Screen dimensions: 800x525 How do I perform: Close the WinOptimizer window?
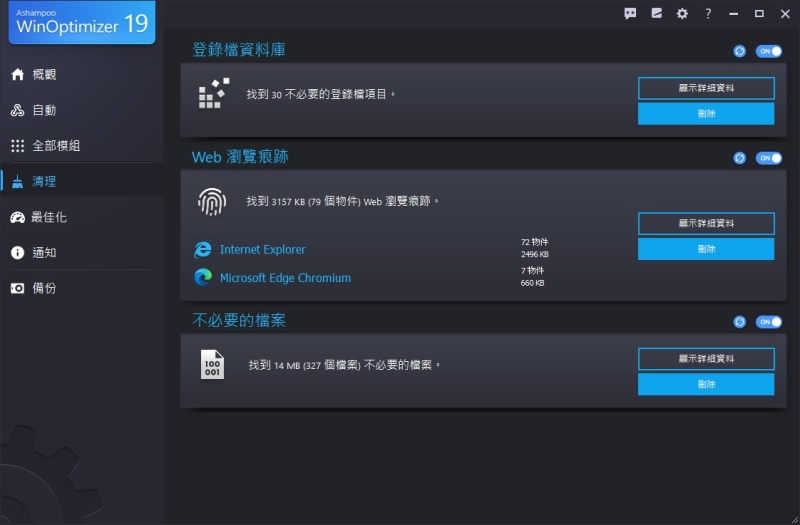click(x=785, y=14)
